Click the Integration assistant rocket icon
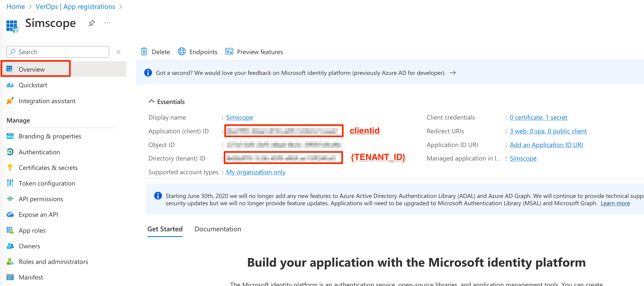Screen dimensions: 644x286 [10, 101]
